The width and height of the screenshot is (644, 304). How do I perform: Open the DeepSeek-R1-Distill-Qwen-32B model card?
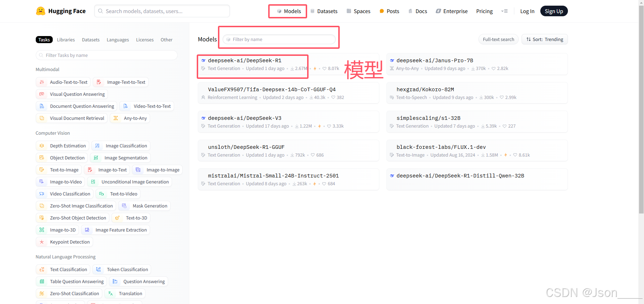click(477, 180)
